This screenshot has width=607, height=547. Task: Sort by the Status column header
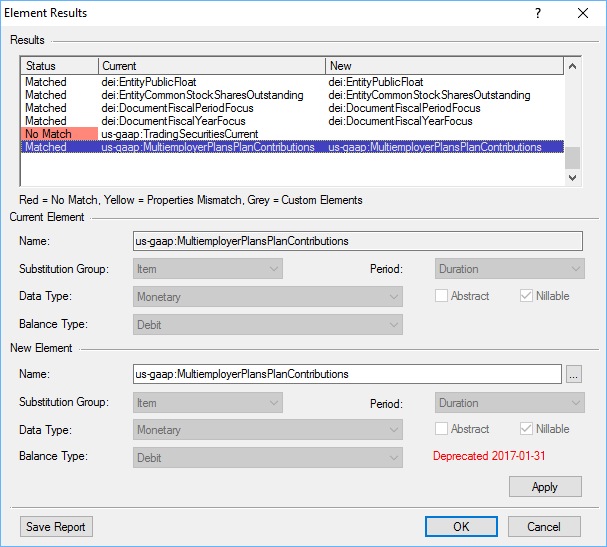58,66
